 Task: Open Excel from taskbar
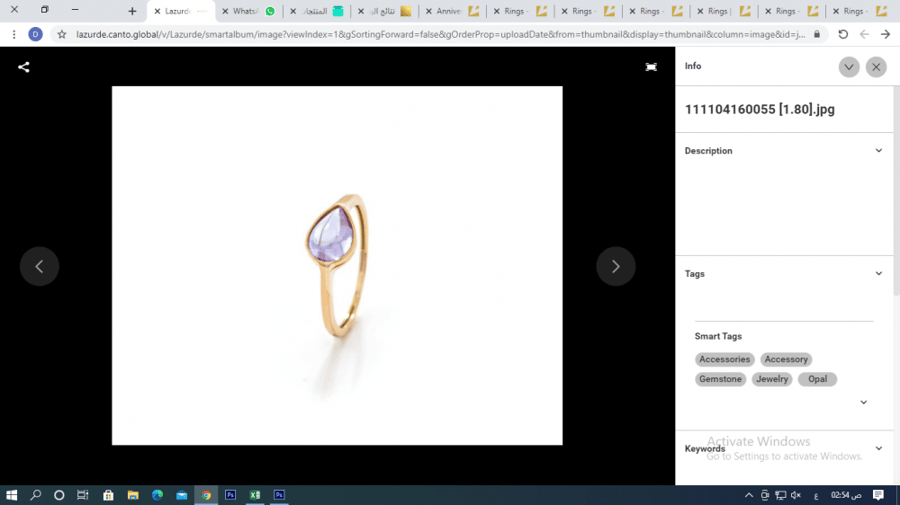255,495
